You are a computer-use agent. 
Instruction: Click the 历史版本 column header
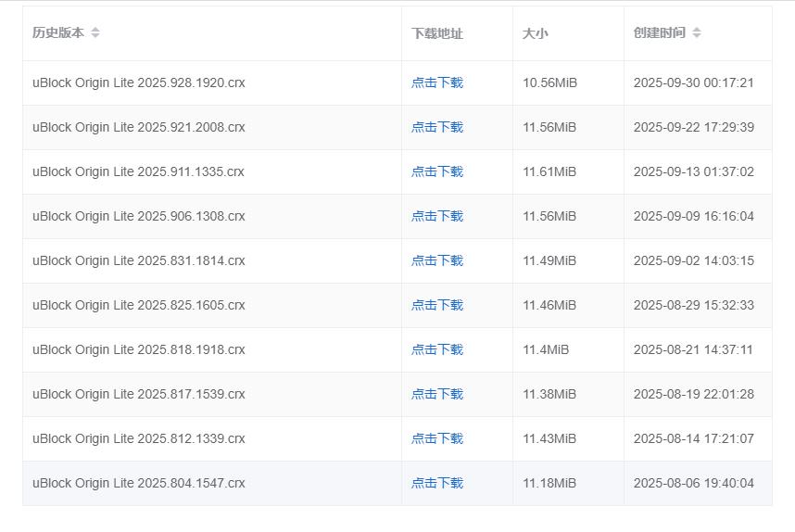[x=58, y=33]
